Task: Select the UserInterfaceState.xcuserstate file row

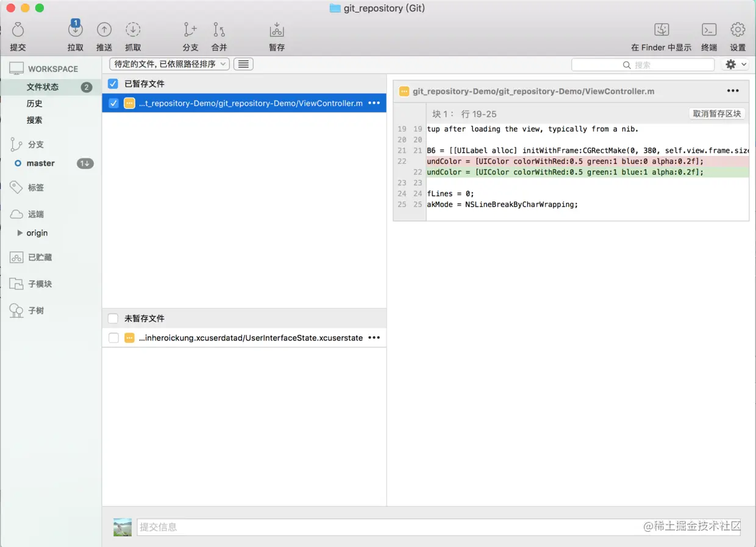Action: point(244,337)
